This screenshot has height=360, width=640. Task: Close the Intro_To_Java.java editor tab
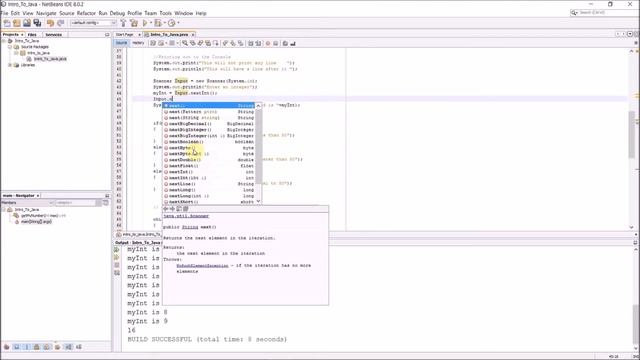193,35
